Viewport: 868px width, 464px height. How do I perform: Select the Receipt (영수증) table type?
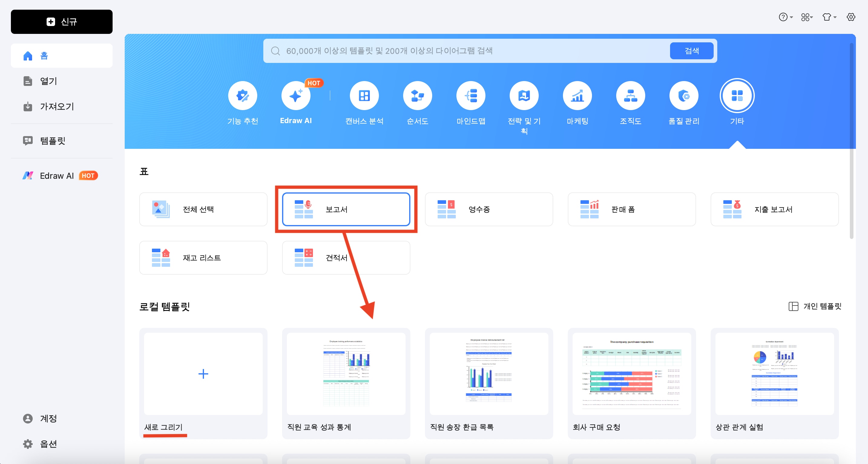(x=488, y=209)
